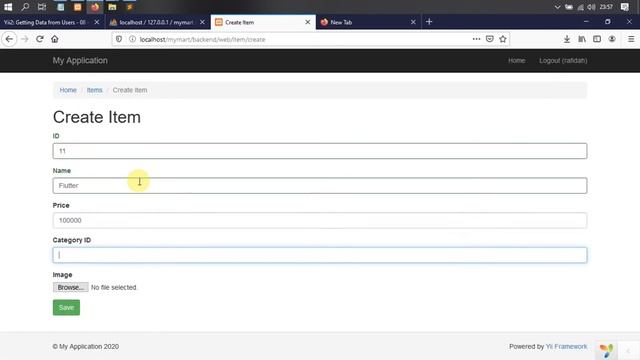Open the Windows taskbar search icon
Viewport: 640px width, 360px height.
tap(25, 7)
